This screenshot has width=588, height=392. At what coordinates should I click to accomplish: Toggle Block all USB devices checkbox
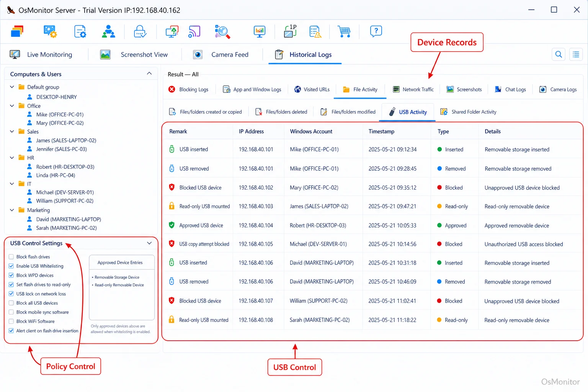[x=11, y=303]
